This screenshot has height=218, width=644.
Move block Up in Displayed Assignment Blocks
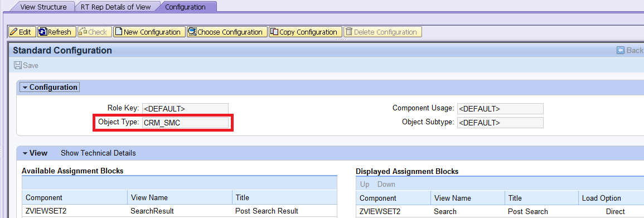point(365,185)
